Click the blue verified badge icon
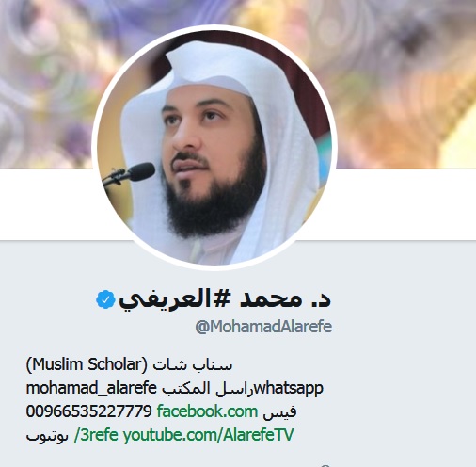The height and width of the screenshot is (467, 476). pos(105,299)
